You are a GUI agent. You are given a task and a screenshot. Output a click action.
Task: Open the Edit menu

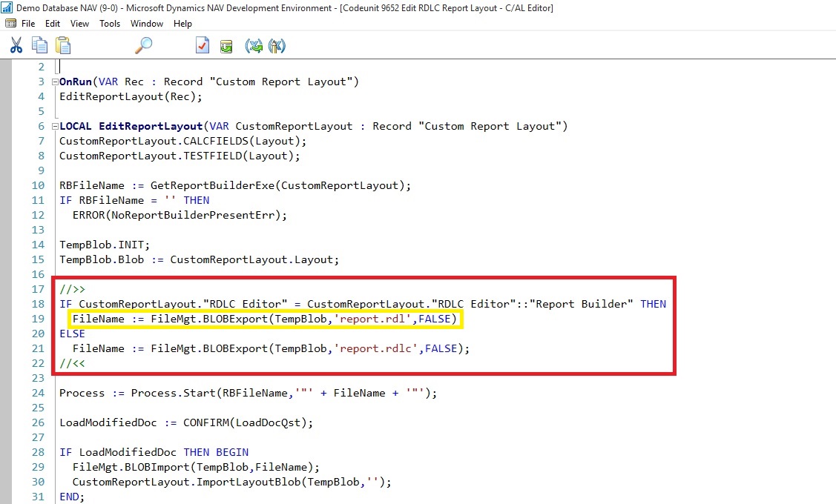[x=53, y=24]
